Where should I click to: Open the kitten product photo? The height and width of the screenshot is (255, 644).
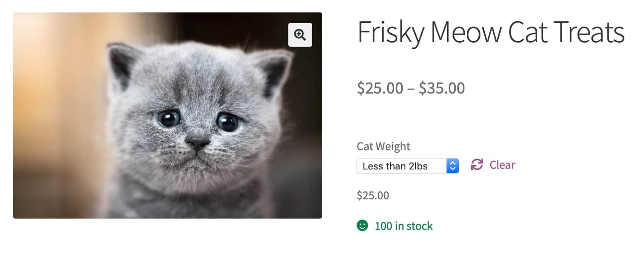click(167, 115)
